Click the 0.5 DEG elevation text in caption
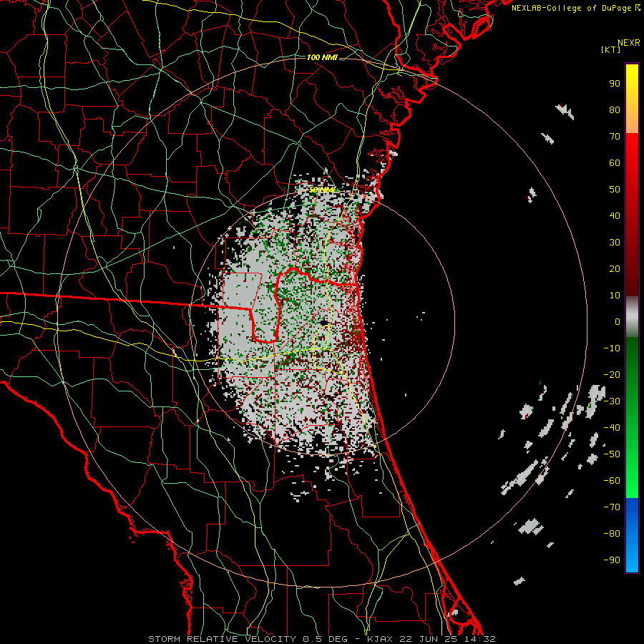The height and width of the screenshot is (644, 644). click(325, 639)
